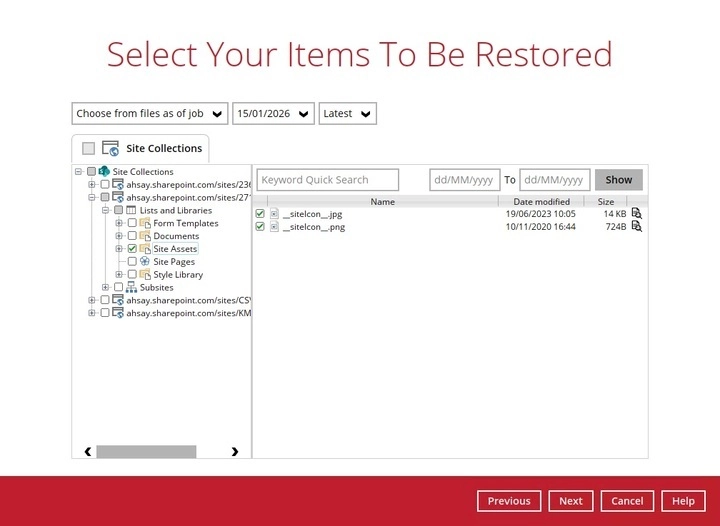Image resolution: width=720 pixels, height=526 pixels.
Task: Check the Documents library checkbox
Action: tap(132, 236)
